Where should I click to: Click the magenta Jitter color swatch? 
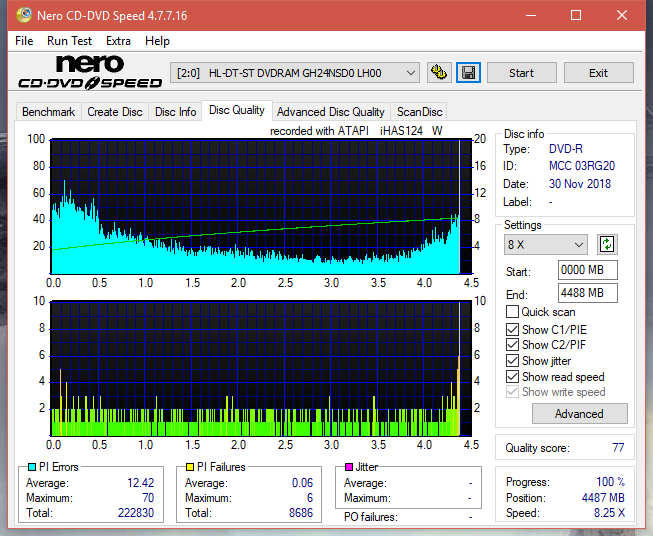[349, 467]
